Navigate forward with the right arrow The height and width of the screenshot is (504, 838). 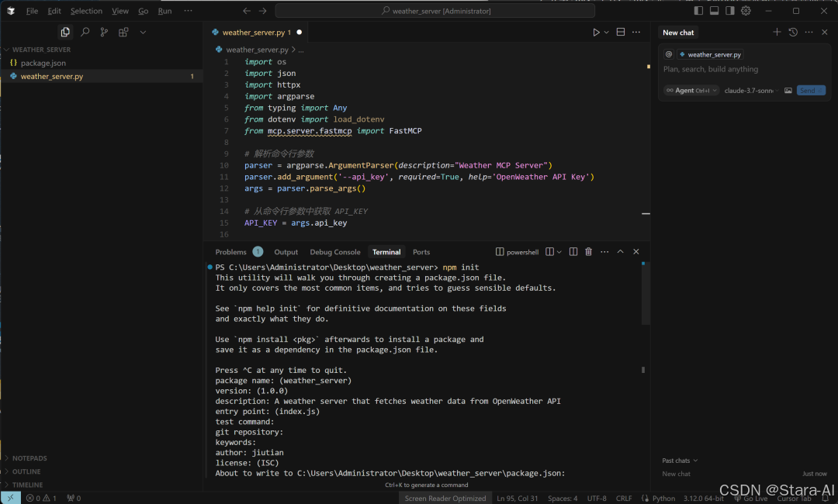point(262,11)
